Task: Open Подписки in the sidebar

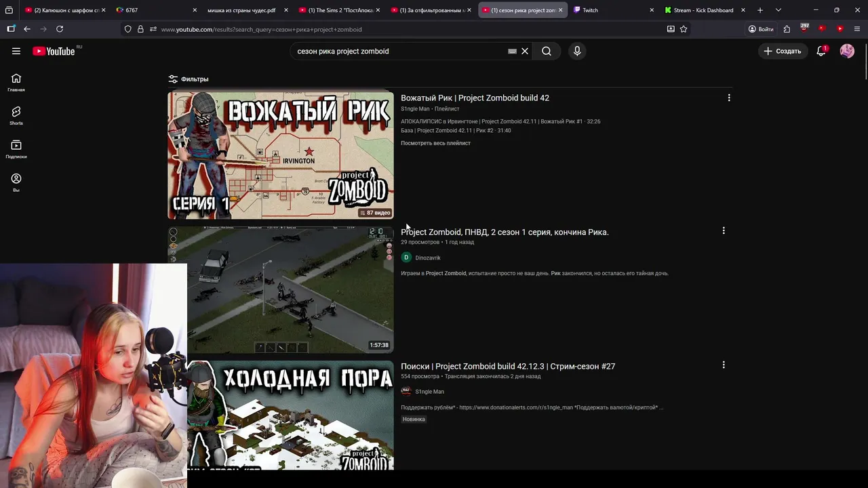Action: pos(16,149)
